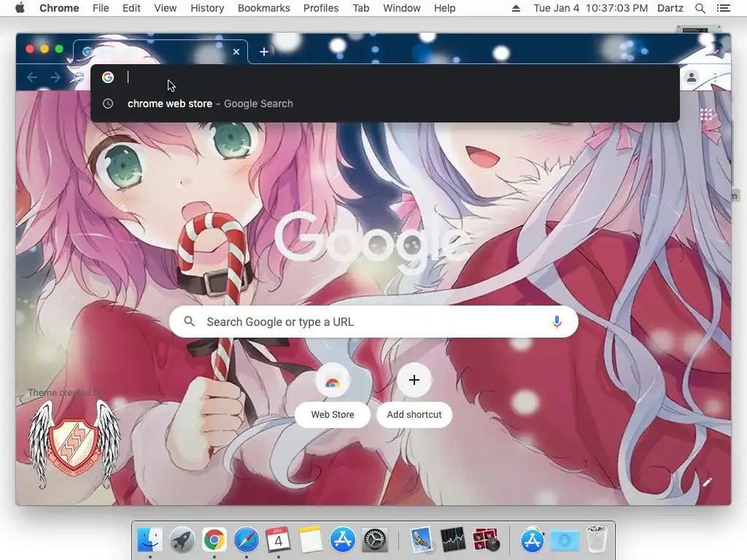Open Photo Booth in dock

coord(485,540)
